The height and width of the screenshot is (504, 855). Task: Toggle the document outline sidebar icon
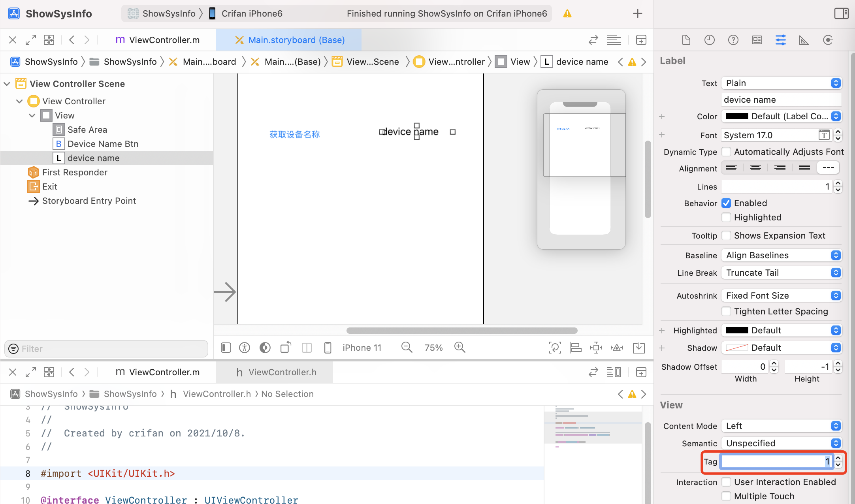[x=226, y=348]
